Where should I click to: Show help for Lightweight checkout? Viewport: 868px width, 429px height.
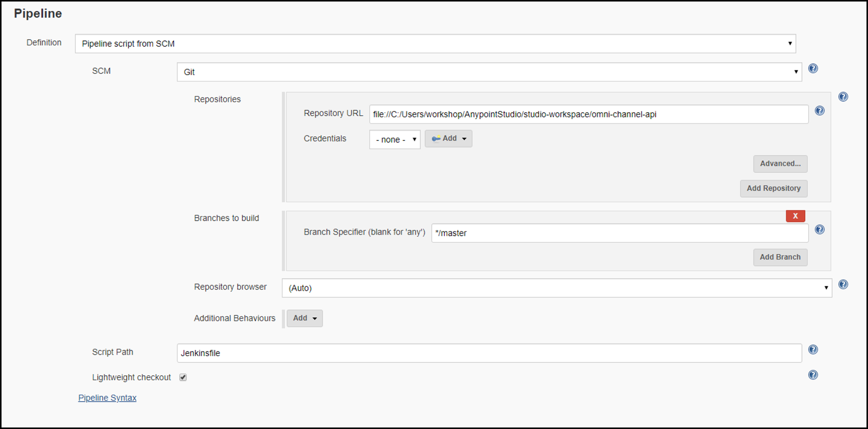point(813,375)
